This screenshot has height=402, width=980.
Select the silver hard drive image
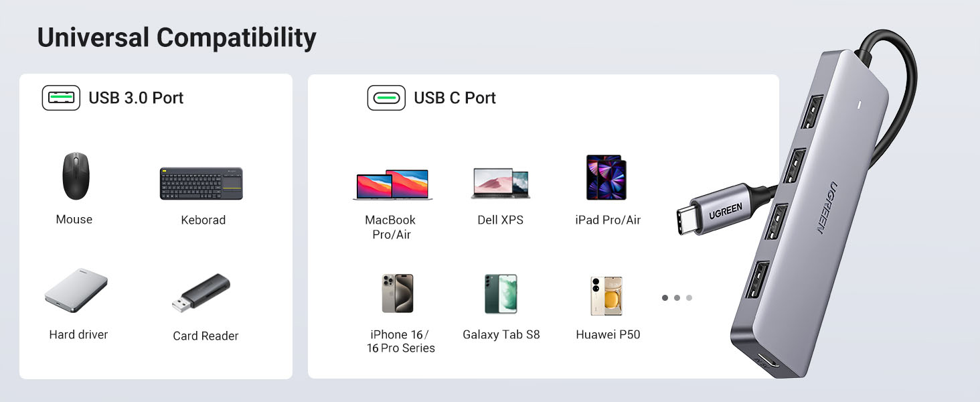[77, 290]
